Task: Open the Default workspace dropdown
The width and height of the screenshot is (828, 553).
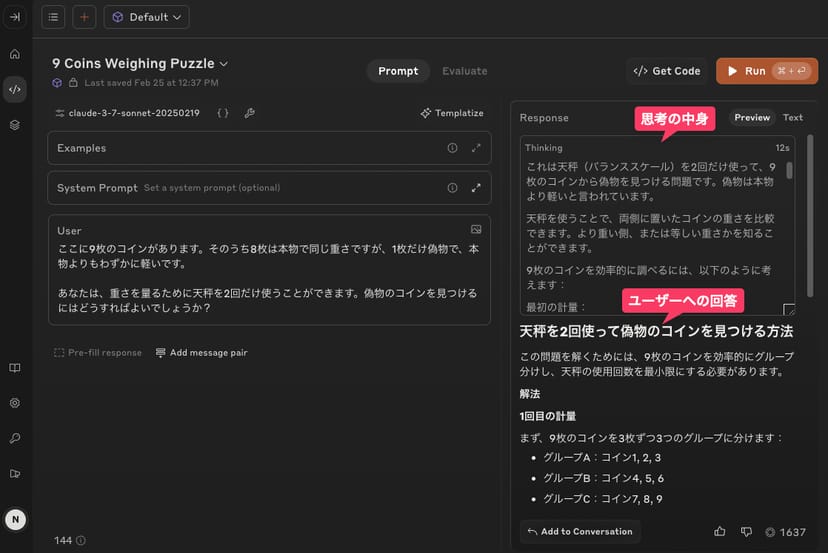Action: coord(146,17)
